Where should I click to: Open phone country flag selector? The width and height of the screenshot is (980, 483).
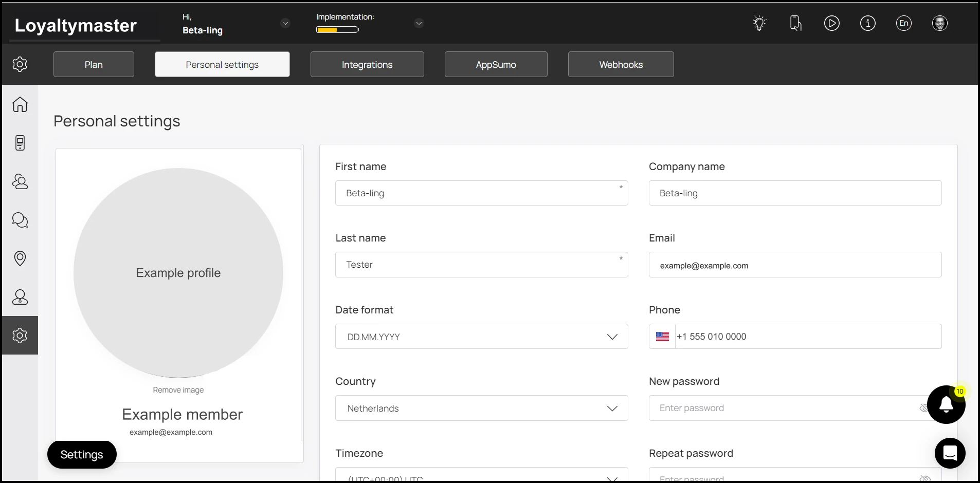(662, 337)
